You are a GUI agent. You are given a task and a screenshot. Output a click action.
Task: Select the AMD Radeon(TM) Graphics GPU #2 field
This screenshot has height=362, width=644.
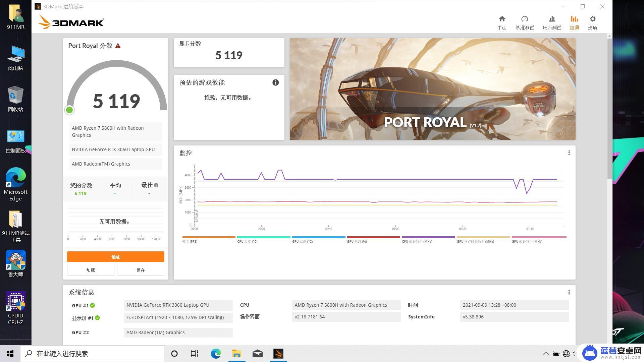pyautogui.click(x=178, y=333)
